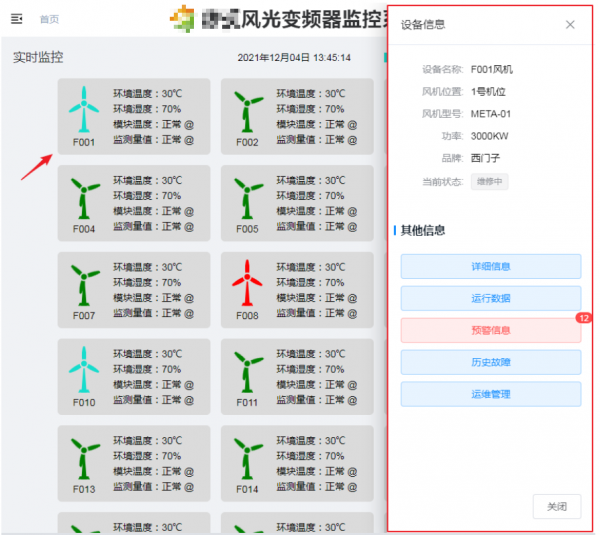
Task: Click the 维修中 status tag
Action: click(489, 181)
